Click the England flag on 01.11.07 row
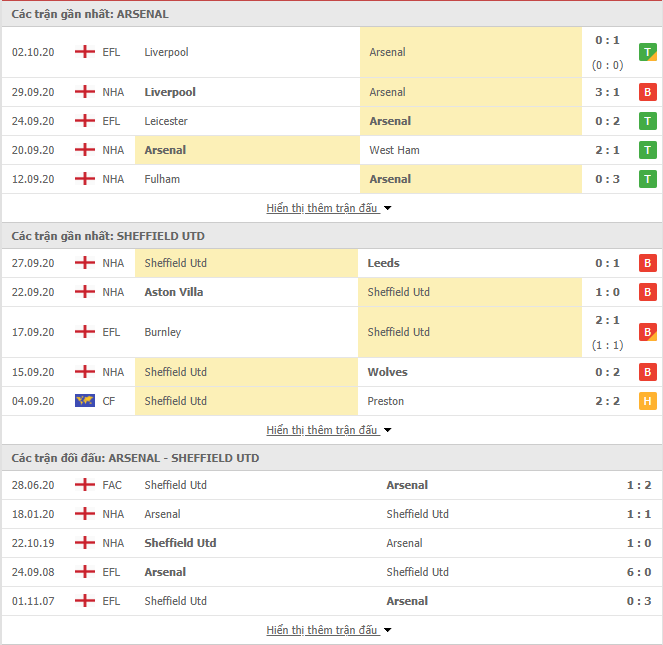 coord(85,600)
